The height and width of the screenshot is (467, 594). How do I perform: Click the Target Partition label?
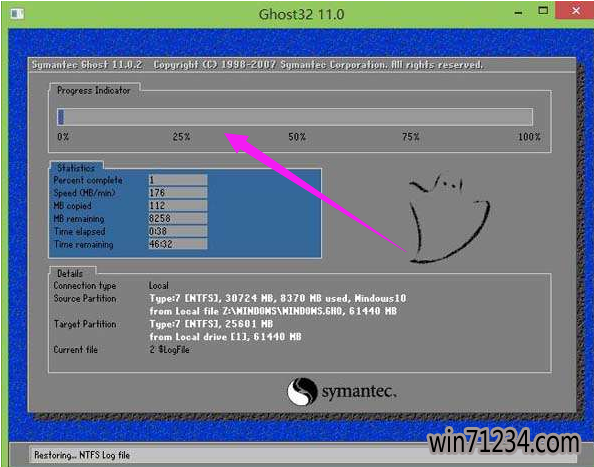tap(84, 324)
